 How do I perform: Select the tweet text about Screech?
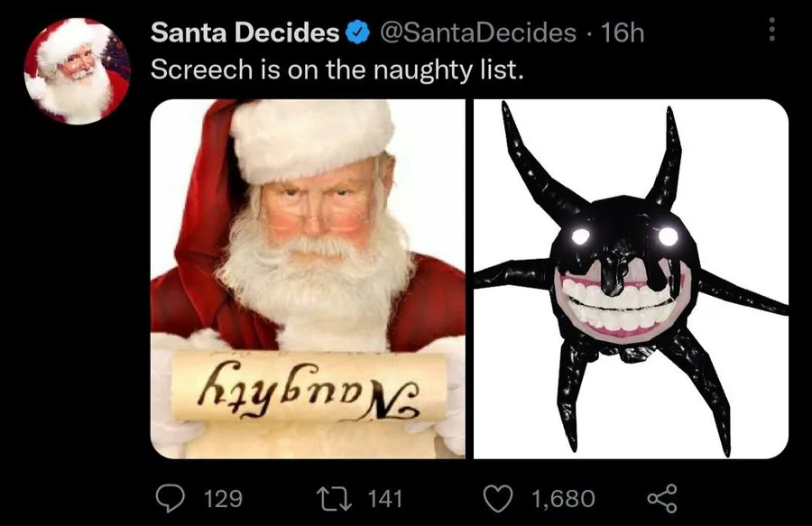pos(337,69)
